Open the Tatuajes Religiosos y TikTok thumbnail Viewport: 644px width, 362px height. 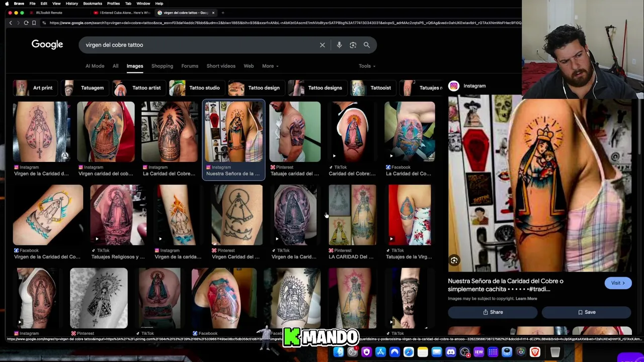coord(118,215)
